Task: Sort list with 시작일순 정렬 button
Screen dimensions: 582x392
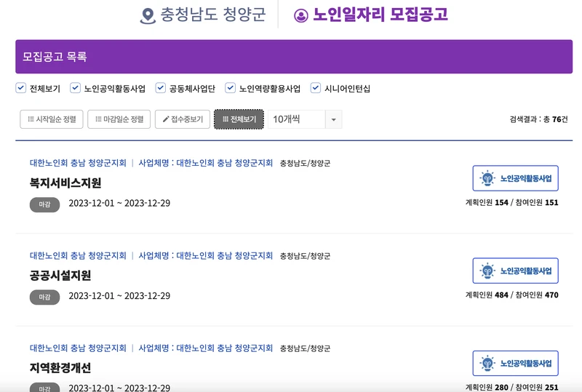Action: (52, 119)
